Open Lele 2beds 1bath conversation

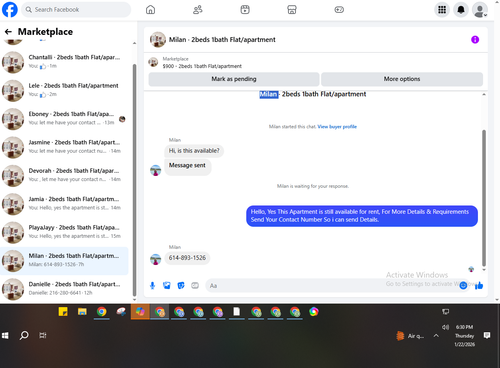[x=64, y=90]
